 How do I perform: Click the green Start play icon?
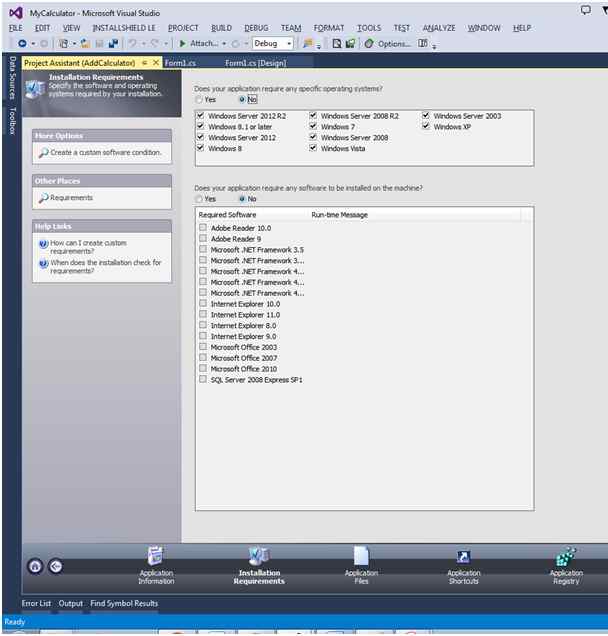coord(183,43)
